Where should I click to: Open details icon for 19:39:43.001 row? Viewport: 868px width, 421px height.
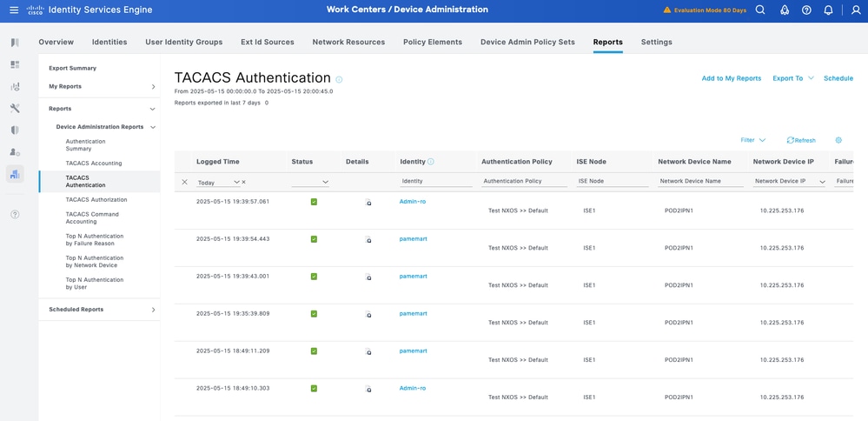click(368, 277)
